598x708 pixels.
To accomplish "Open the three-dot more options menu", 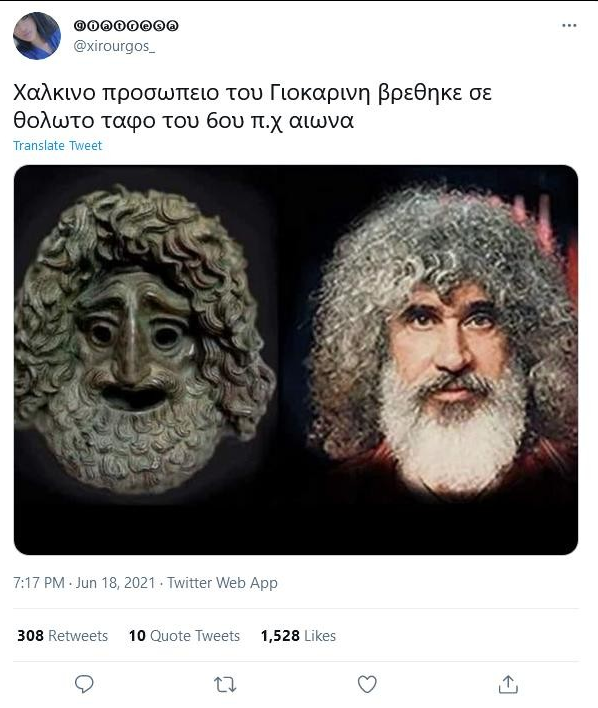I will (569, 25).
